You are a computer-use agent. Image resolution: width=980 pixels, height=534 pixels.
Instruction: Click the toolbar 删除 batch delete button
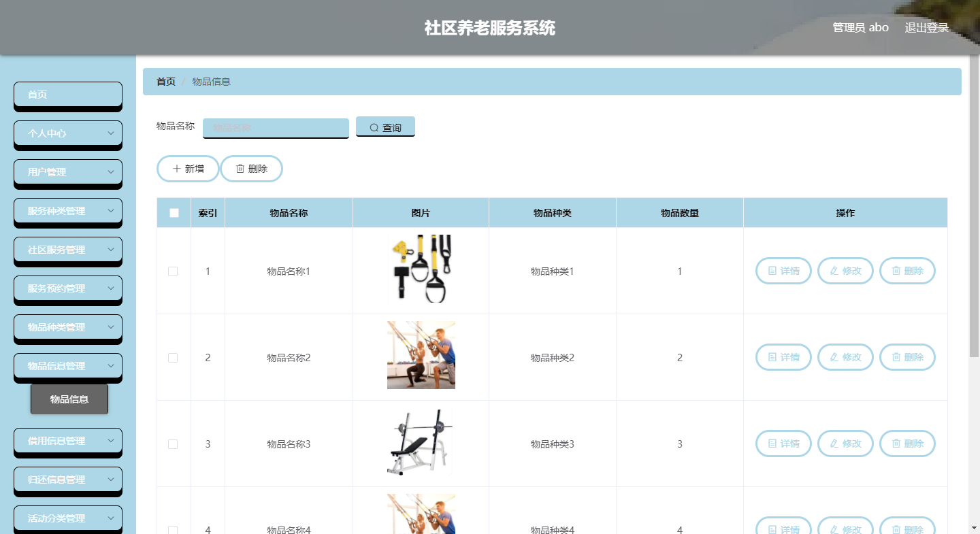(x=252, y=169)
